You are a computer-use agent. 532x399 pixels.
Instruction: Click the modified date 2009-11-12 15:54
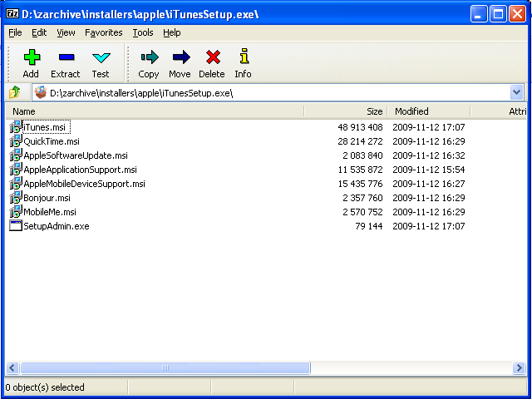click(429, 170)
